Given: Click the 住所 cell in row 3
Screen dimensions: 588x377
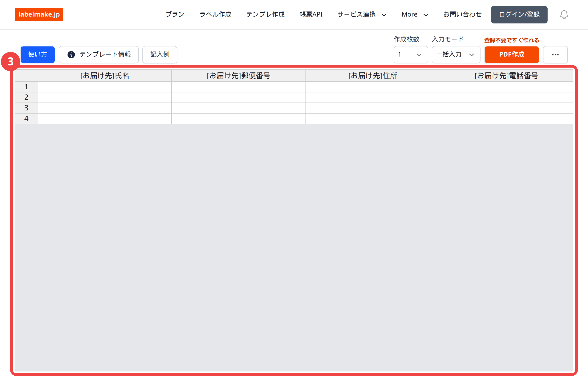Looking at the screenshot, I should (373, 108).
